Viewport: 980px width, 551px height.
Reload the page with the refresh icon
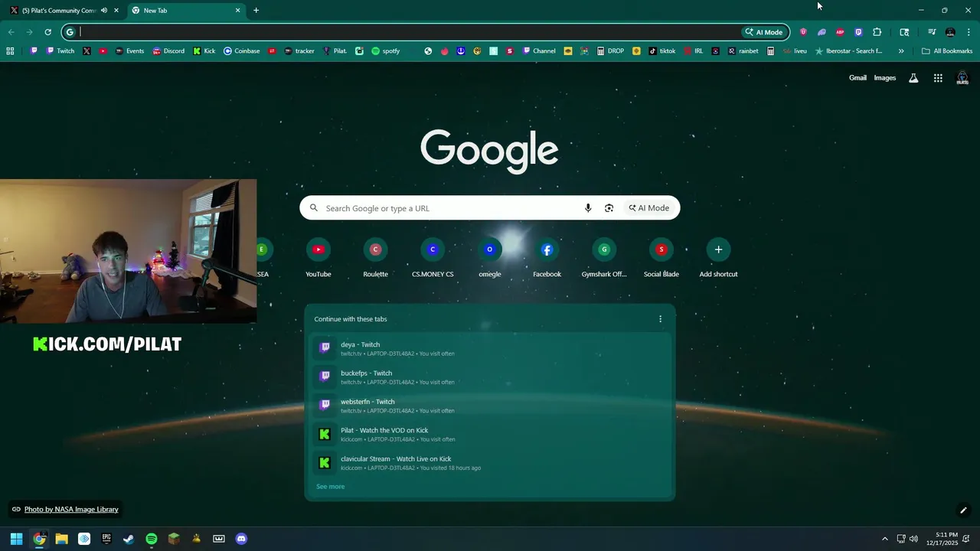47,32
